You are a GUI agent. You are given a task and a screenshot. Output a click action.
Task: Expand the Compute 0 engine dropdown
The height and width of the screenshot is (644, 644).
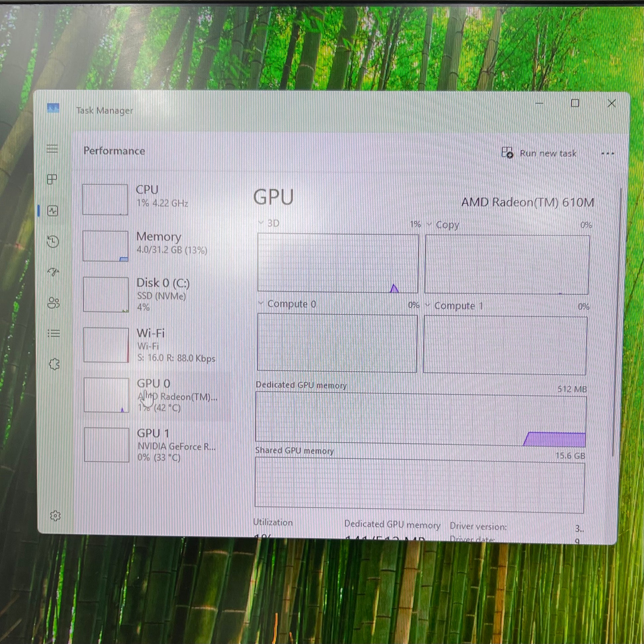click(x=261, y=303)
